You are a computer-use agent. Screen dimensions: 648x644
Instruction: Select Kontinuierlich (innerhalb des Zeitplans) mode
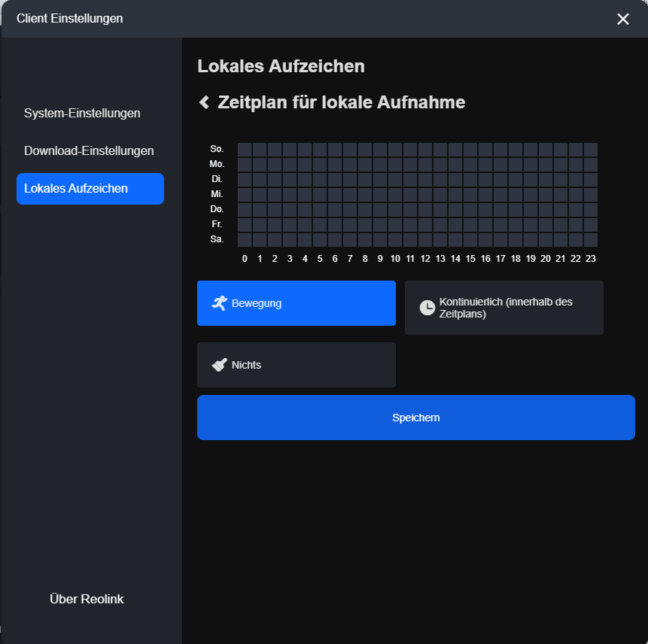click(x=503, y=308)
